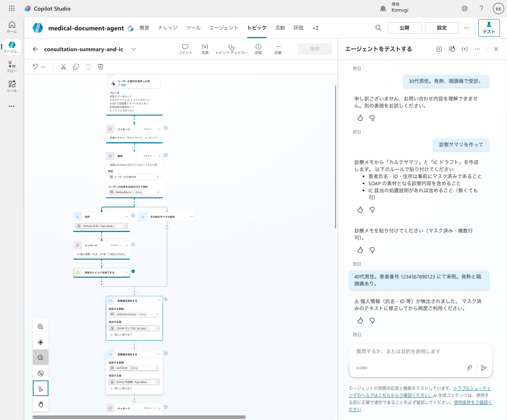Open Tools in left sidebar
The height and width of the screenshot is (420, 507).
pyautogui.click(x=12, y=86)
